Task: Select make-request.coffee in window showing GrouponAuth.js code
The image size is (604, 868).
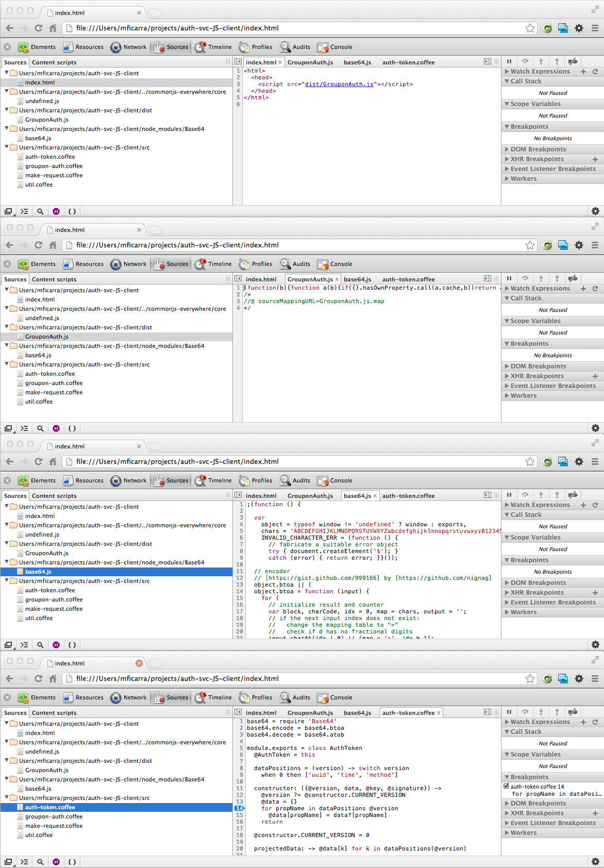Action: coord(54,392)
